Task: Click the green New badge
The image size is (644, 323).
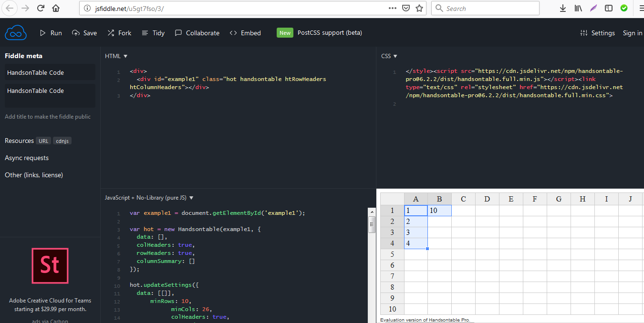Action: pyautogui.click(x=285, y=33)
